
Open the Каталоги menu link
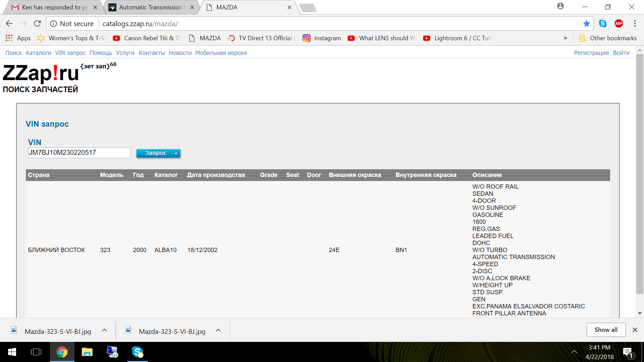coord(38,53)
